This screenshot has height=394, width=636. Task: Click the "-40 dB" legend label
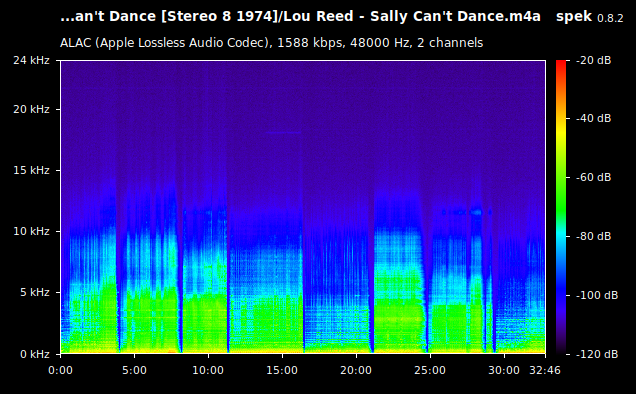coord(593,118)
